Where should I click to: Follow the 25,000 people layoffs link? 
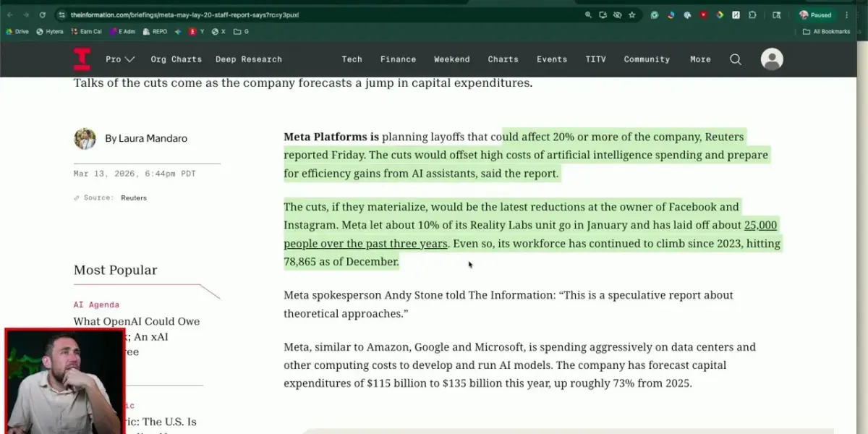point(759,225)
